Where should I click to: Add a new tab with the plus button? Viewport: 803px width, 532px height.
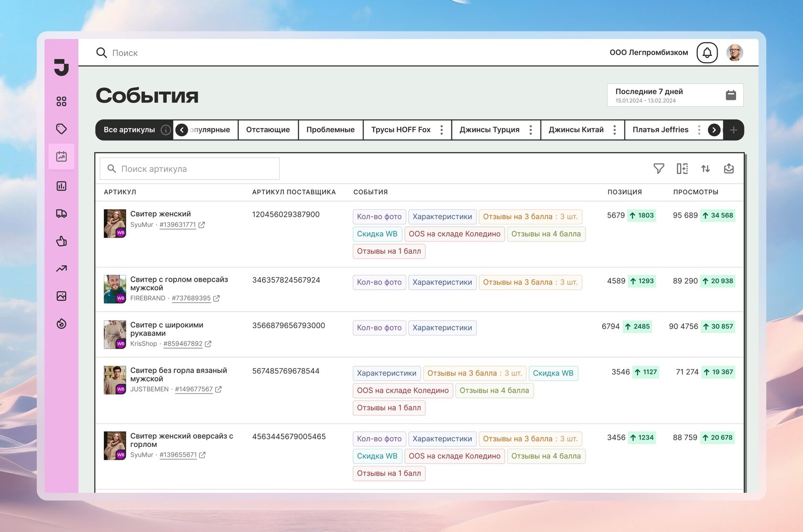point(733,130)
